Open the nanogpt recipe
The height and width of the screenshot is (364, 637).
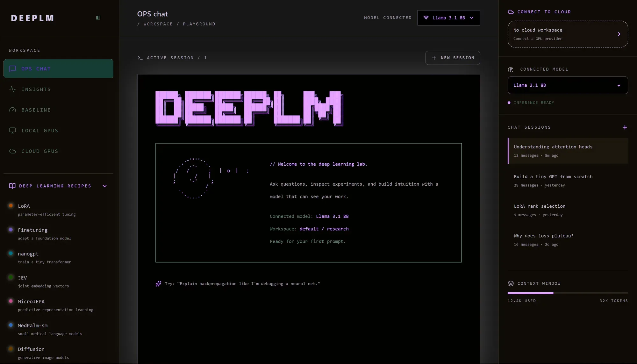pos(58,258)
